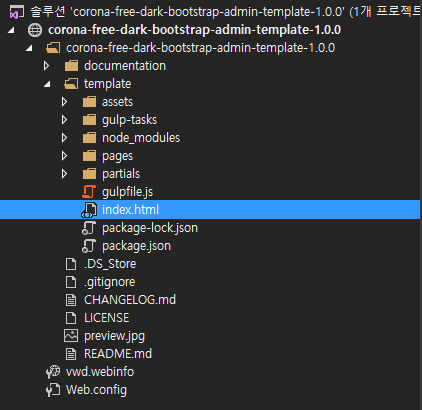This screenshot has width=422, height=410.
Task: Click the open template folder icon
Action: (x=71, y=84)
